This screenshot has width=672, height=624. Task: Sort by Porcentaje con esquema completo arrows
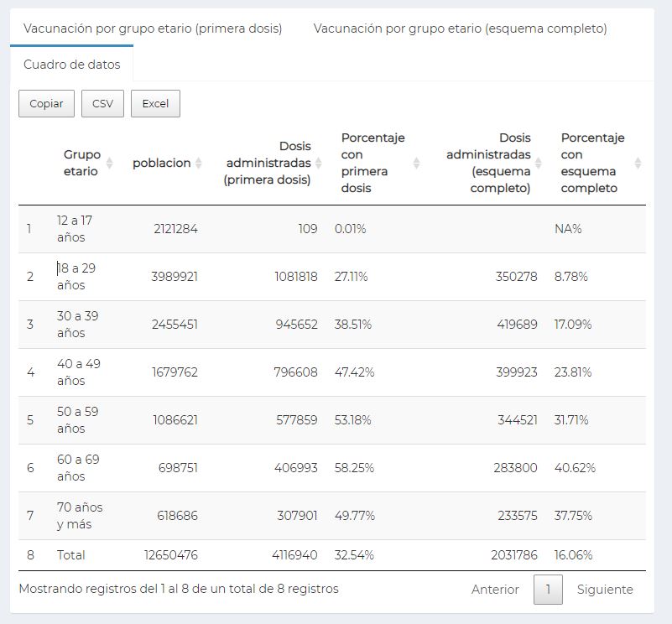pyautogui.click(x=638, y=164)
